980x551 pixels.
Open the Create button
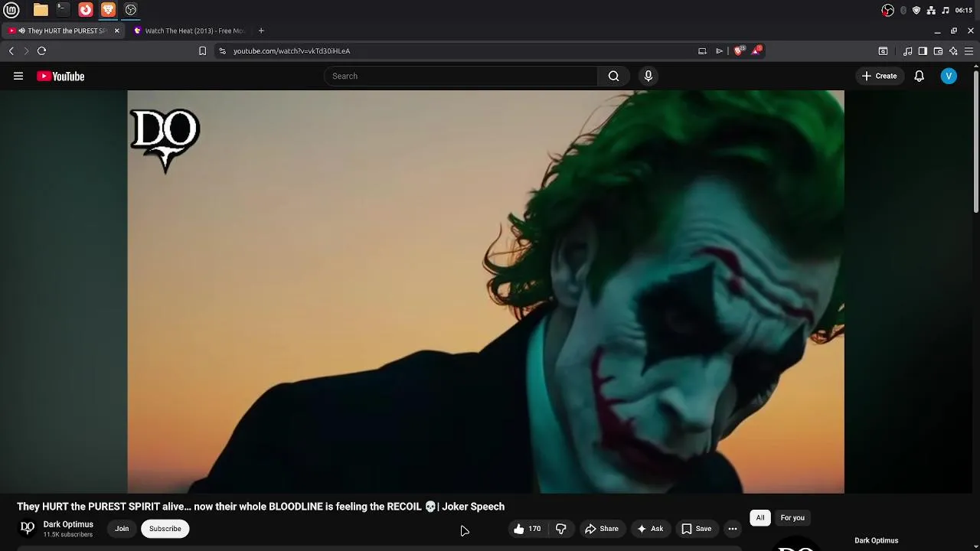pos(879,76)
